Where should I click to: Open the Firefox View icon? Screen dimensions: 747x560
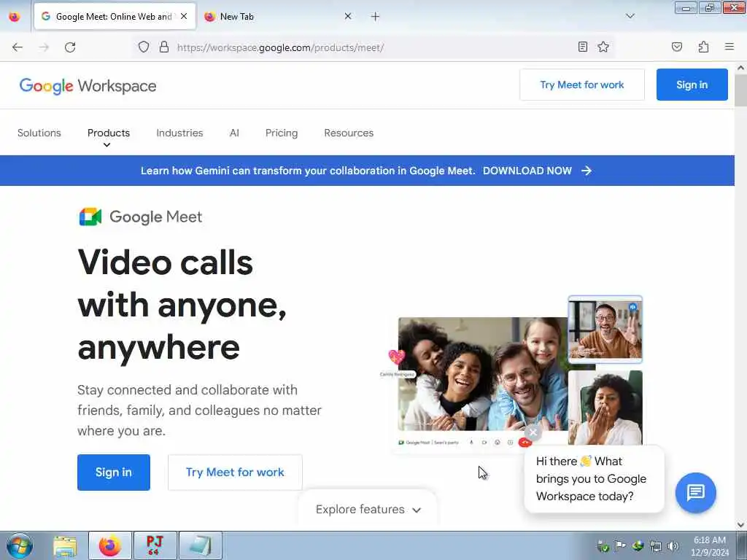[x=15, y=17]
